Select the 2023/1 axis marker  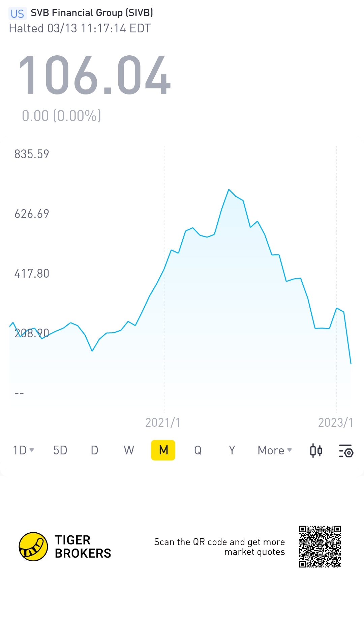pyautogui.click(x=336, y=423)
